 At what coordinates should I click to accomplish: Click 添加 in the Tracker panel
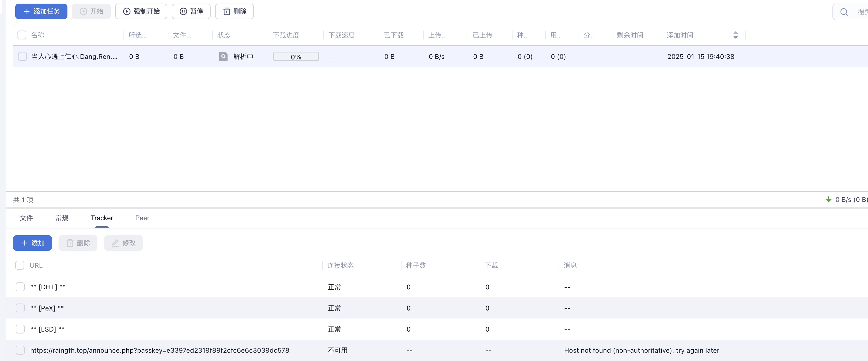coord(32,243)
